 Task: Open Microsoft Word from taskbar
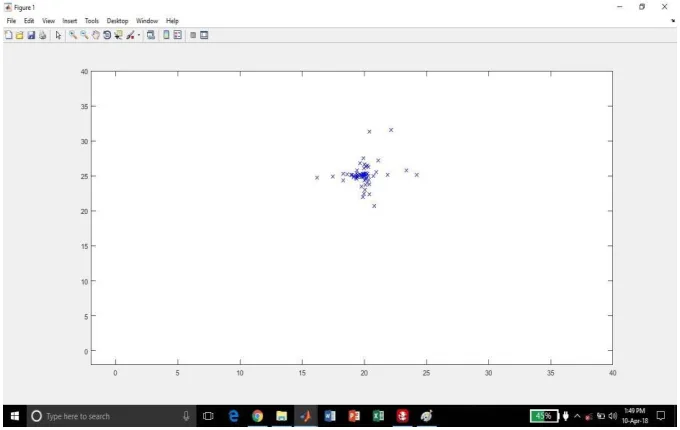(x=330, y=416)
